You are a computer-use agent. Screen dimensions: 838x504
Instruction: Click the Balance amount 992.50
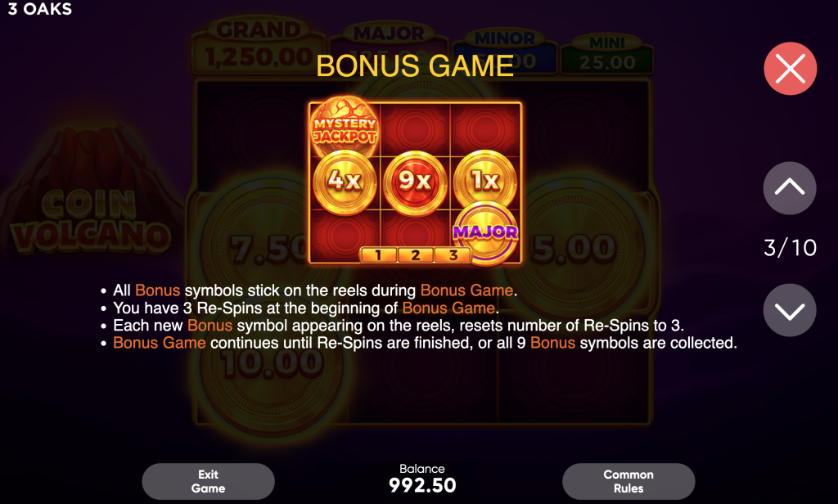[422, 485]
